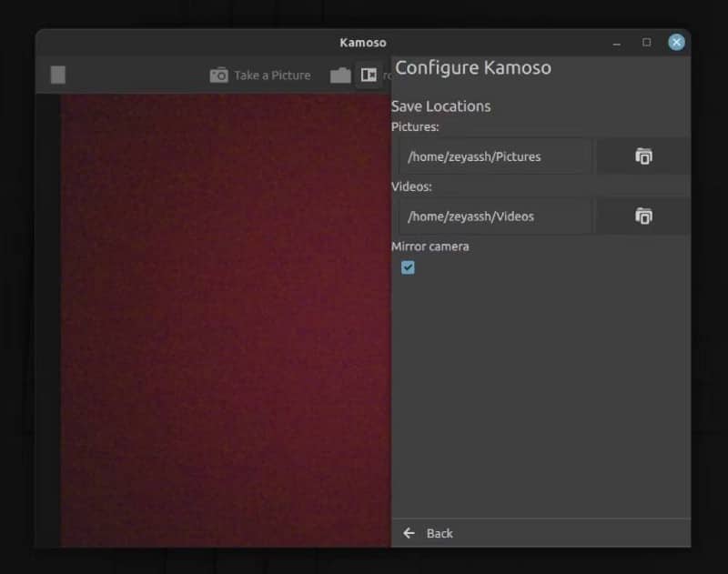Viewport: 728px width, 574px height.
Task: Edit the /home/zeyassh/Pictures path field
Action: coord(496,156)
